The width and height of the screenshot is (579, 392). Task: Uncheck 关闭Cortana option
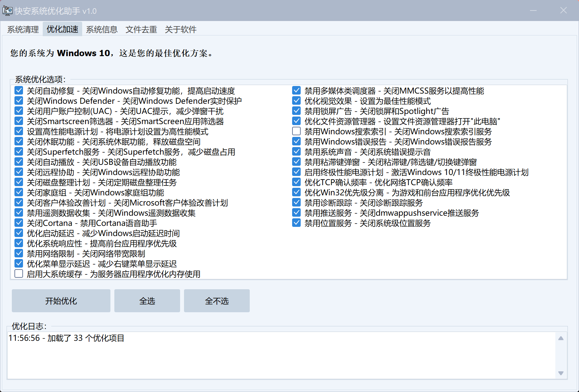point(19,223)
